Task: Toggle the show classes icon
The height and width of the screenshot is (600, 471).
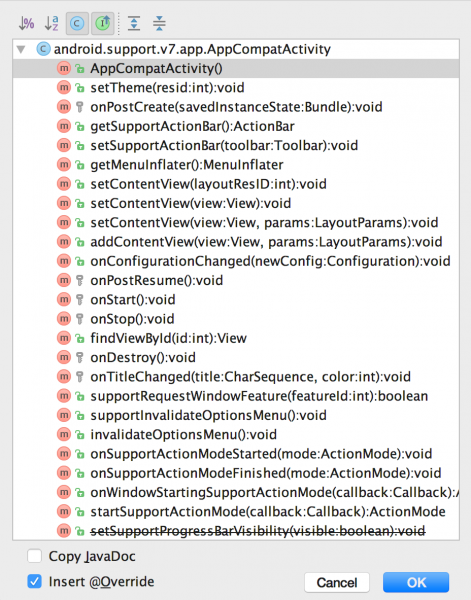Action: coord(77,23)
